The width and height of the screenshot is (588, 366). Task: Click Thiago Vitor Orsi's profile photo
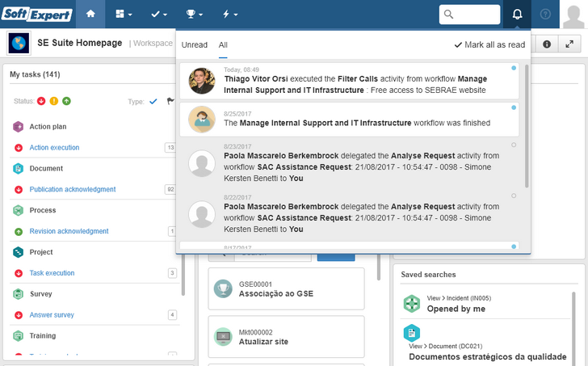(x=202, y=81)
